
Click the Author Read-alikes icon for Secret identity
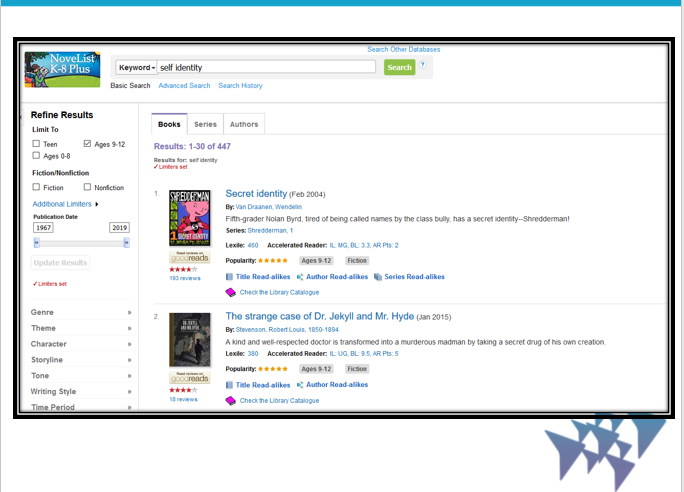pos(300,277)
